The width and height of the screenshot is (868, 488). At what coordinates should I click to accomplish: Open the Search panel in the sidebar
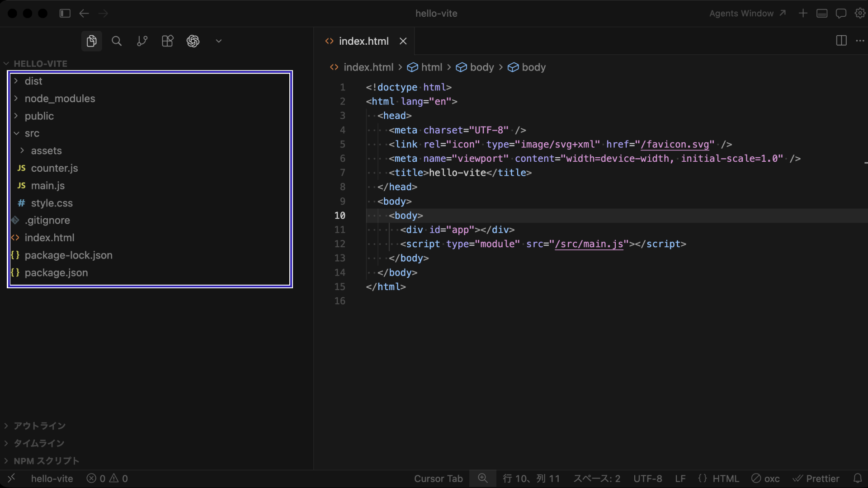click(116, 41)
